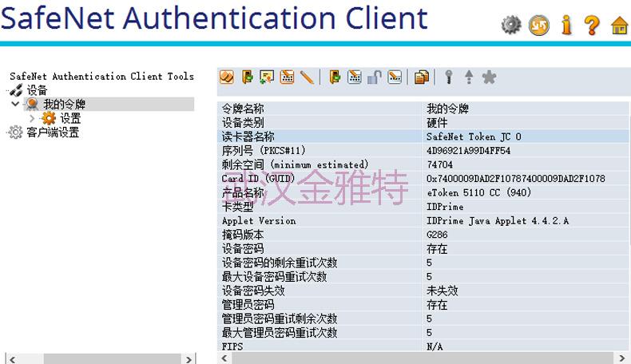
Task: Select the 令牌名称 row label
Action: tap(243, 109)
